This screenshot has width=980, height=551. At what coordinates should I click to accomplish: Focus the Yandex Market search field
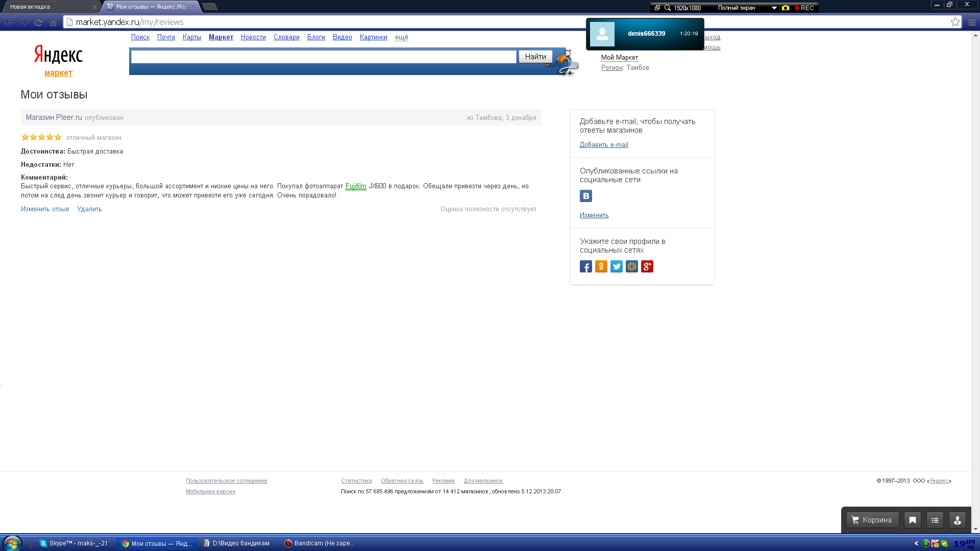click(324, 57)
